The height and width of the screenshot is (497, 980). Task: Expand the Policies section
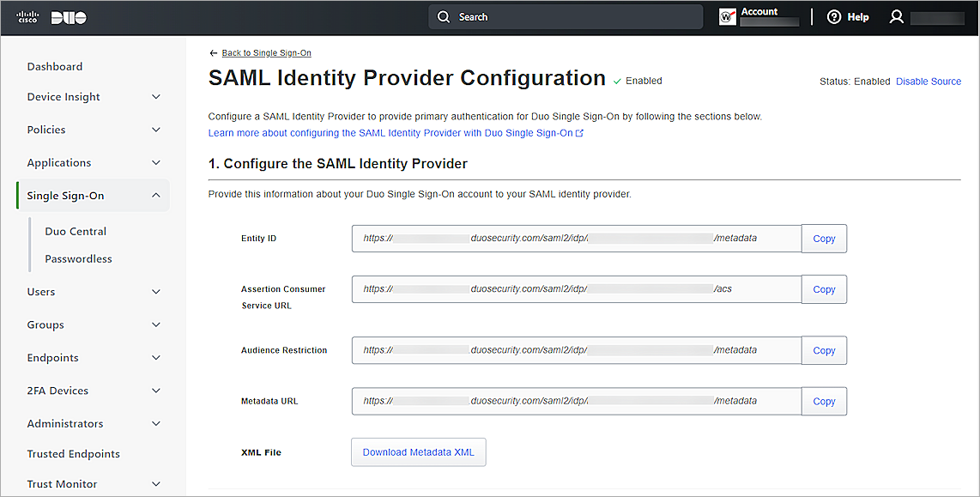(x=155, y=129)
